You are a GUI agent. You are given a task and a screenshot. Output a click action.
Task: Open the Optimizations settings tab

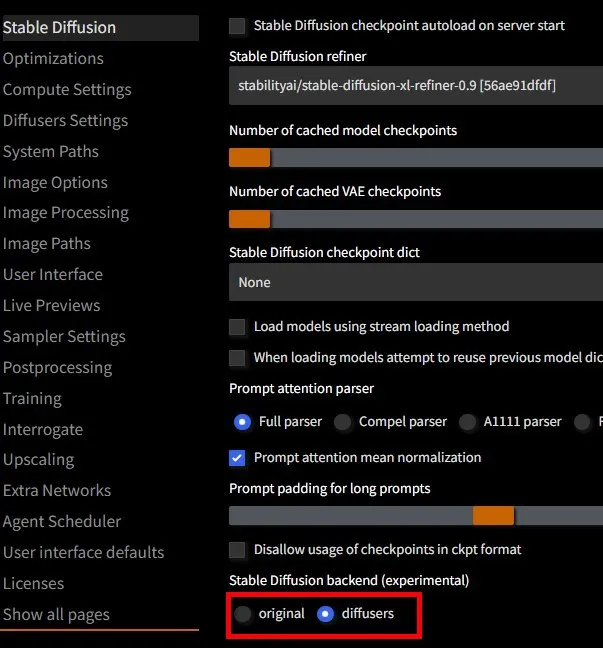point(53,59)
